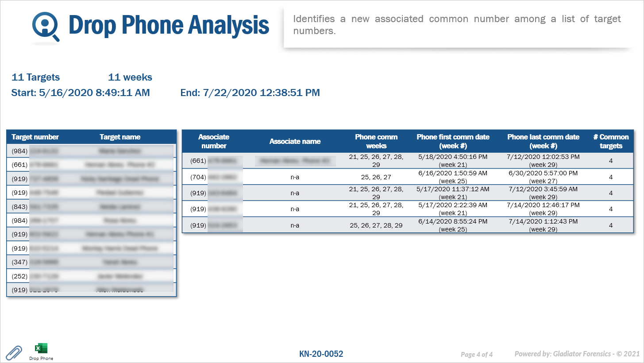Click the # Common targets header
The image size is (644, 363).
611,141
